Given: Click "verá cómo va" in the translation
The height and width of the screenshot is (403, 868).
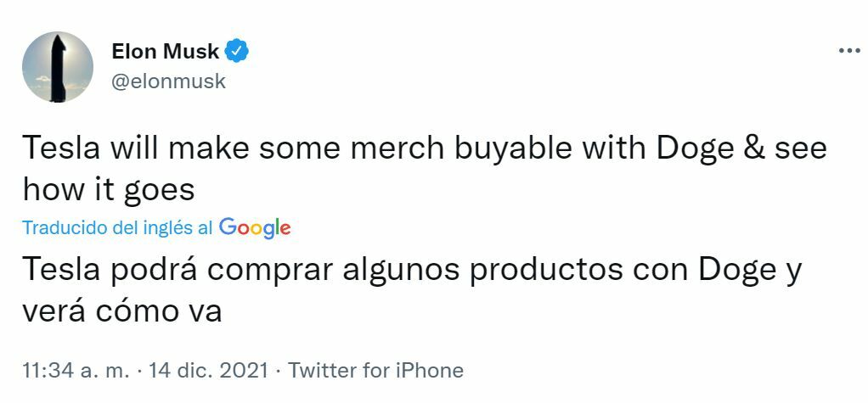Looking at the screenshot, I should pyautogui.click(x=122, y=310).
